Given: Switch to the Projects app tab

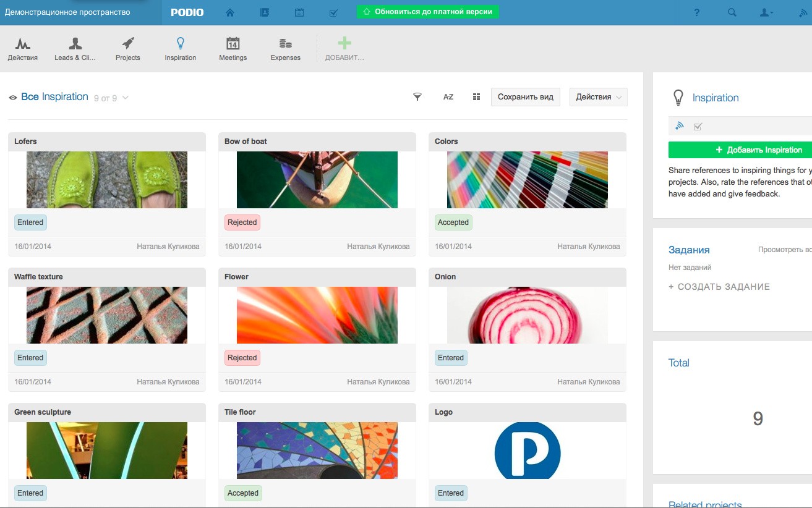Looking at the screenshot, I should coord(128,49).
